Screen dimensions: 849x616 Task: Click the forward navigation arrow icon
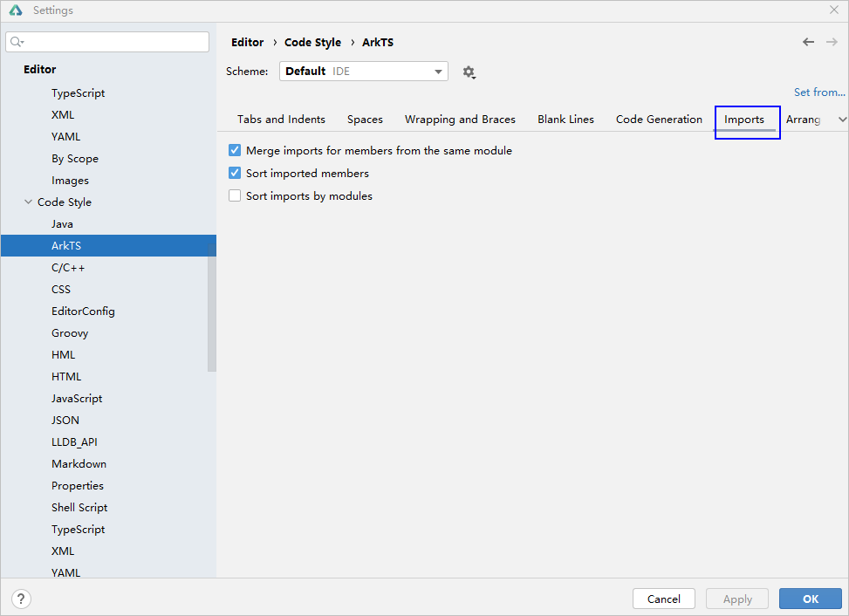tap(832, 42)
